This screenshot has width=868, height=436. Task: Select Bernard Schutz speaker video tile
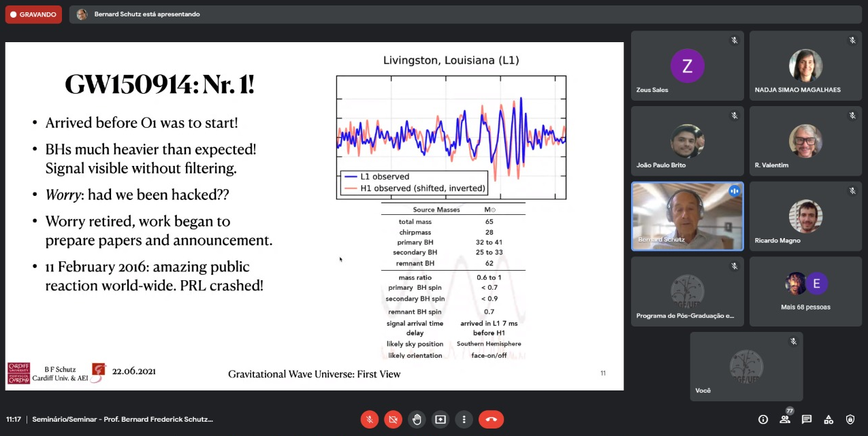[688, 216]
